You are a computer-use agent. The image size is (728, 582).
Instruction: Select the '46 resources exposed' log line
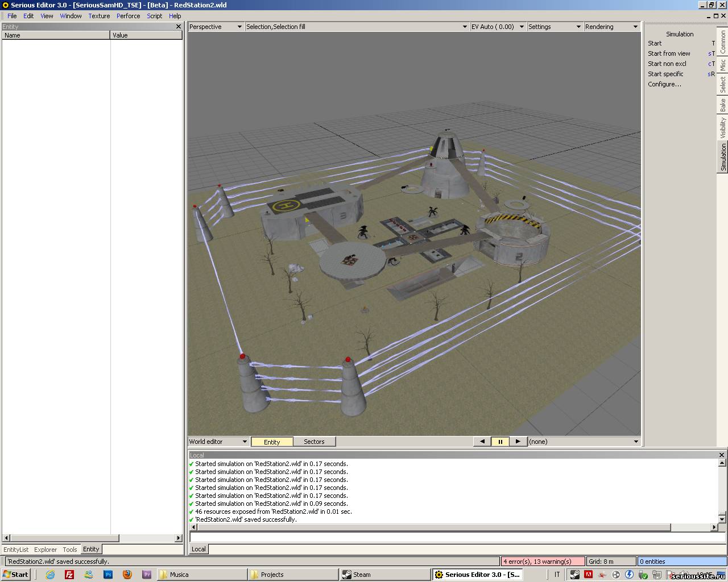pos(274,512)
